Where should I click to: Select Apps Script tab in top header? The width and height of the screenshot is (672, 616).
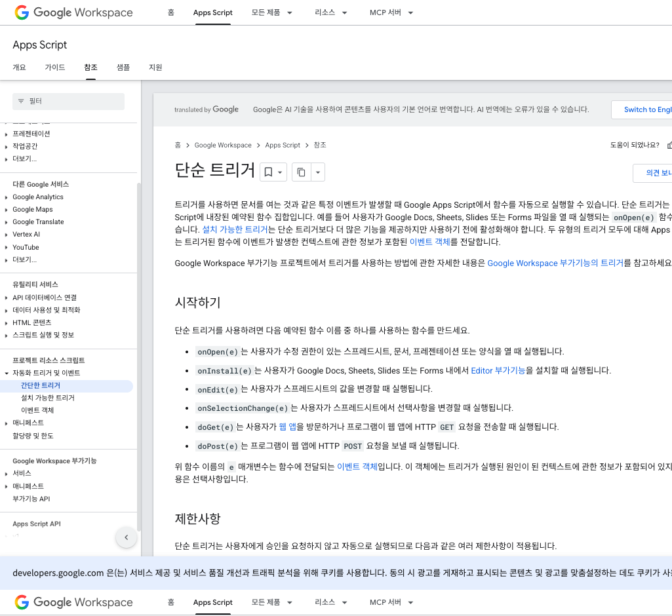point(213,12)
